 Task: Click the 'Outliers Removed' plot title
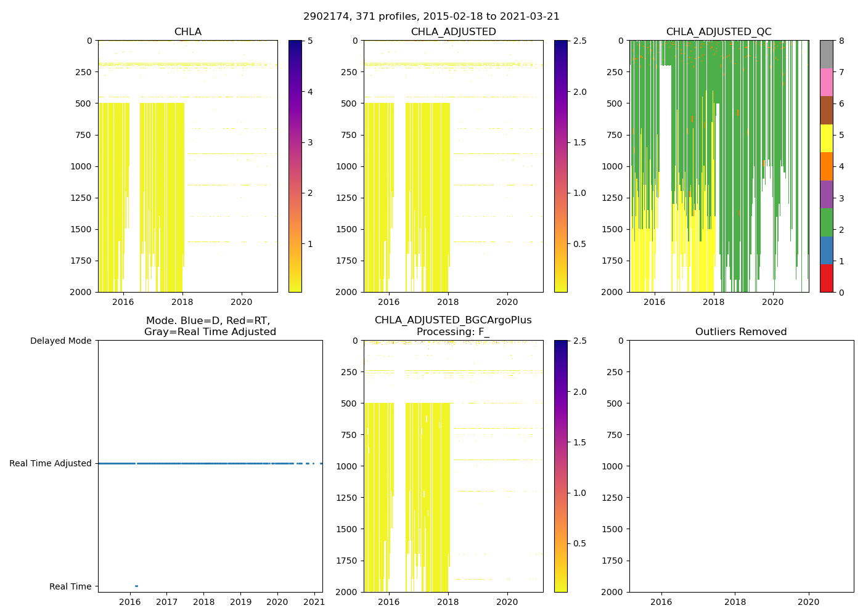(x=741, y=331)
